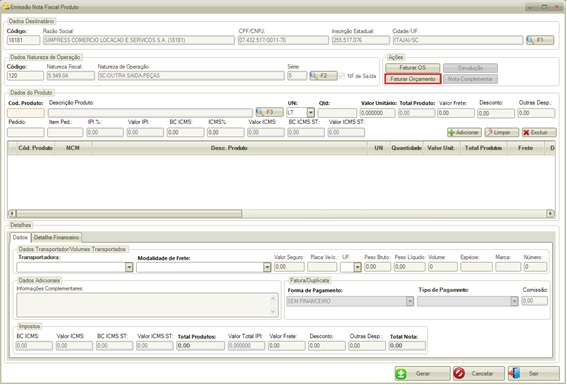The height and width of the screenshot is (385, 567).
Task: Click the Nota Complementar button
Action: click(x=470, y=79)
